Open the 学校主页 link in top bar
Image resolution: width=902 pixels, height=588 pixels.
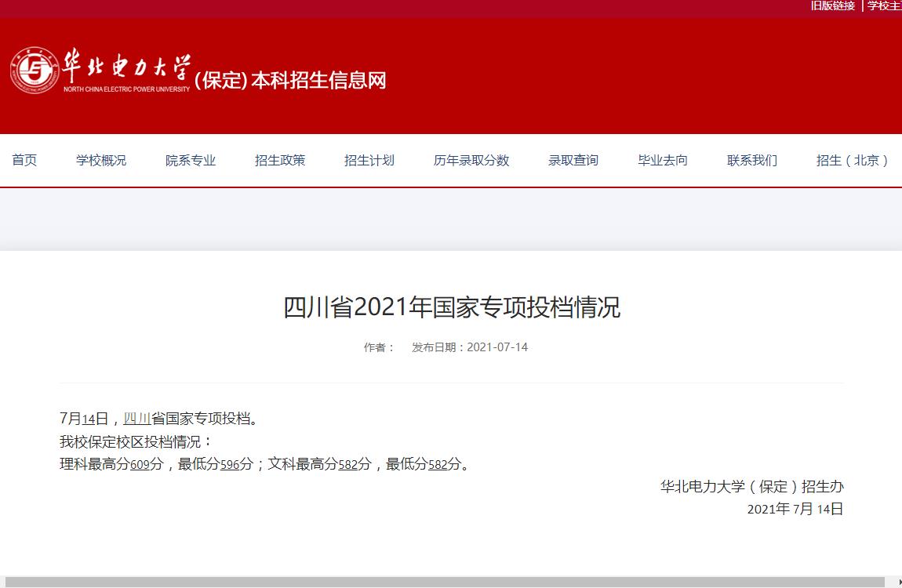[x=884, y=5]
